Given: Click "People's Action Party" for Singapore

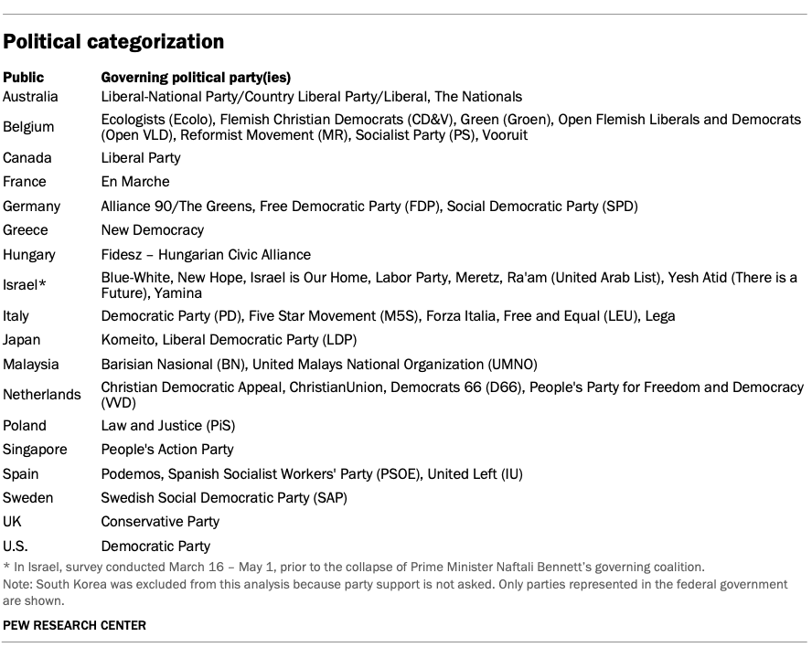Looking at the screenshot, I should click(x=167, y=450).
